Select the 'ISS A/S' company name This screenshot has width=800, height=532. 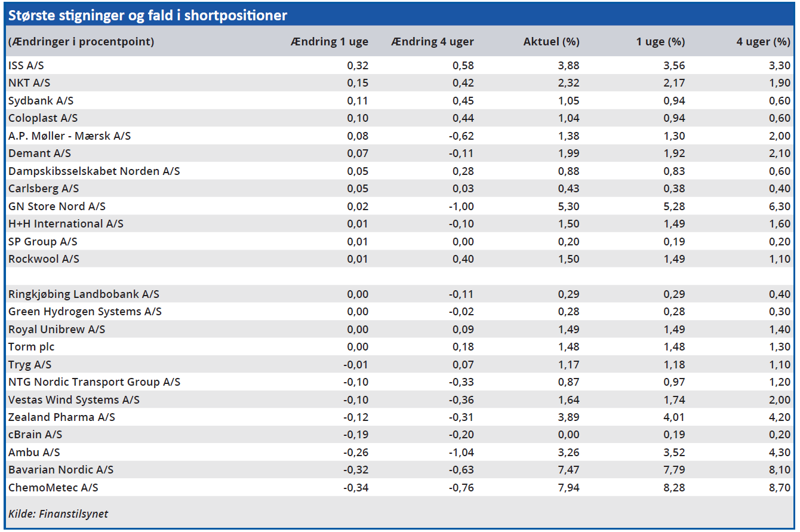tap(26, 66)
